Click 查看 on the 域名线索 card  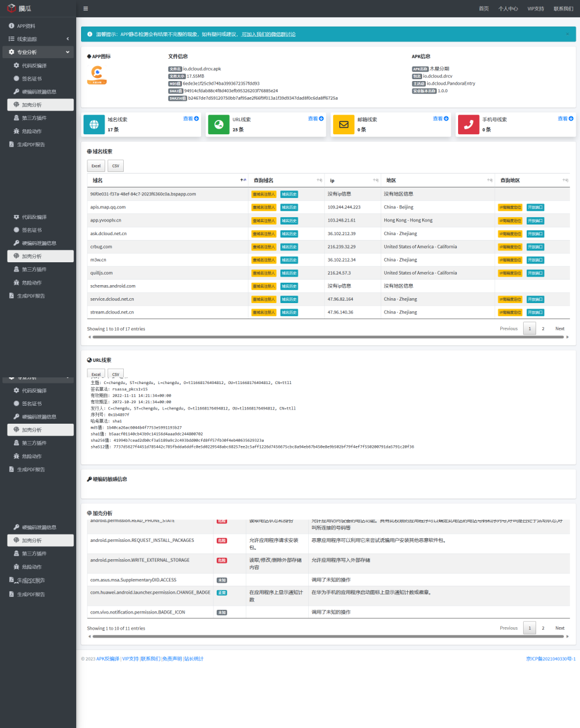[191, 119]
